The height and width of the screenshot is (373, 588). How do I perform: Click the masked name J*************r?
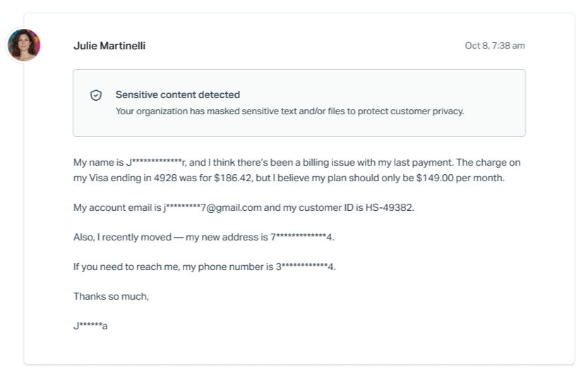pyautogui.click(x=158, y=163)
